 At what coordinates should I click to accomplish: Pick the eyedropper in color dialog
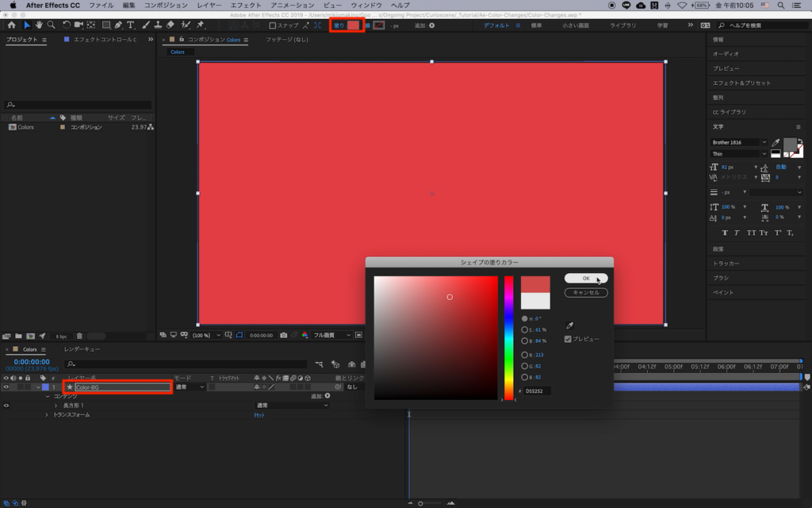click(x=569, y=325)
